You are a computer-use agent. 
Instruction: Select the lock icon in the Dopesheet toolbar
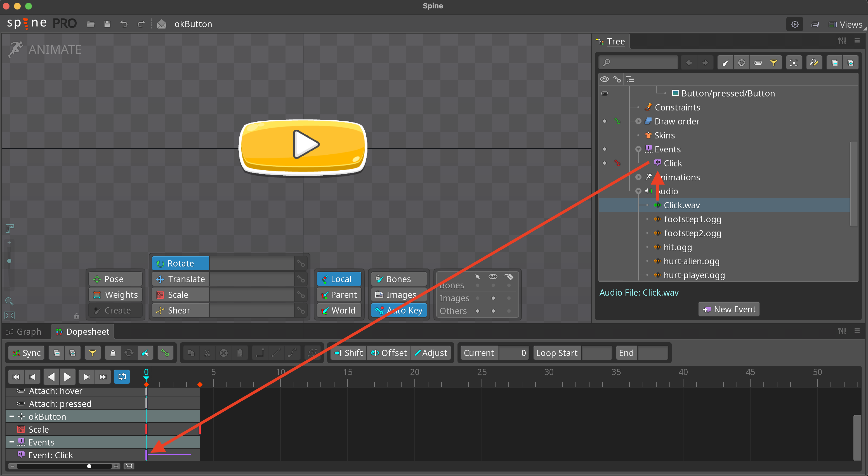(x=112, y=353)
